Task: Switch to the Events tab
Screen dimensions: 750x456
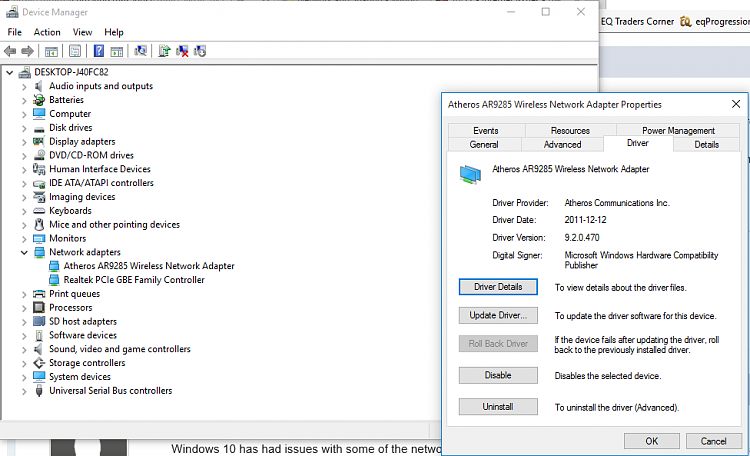Action: click(x=486, y=131)
